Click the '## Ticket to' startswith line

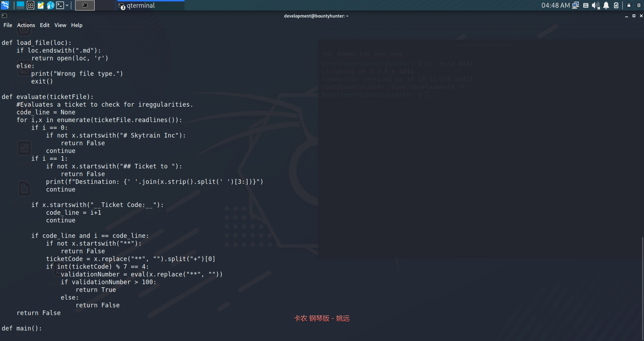pos(114,166)
